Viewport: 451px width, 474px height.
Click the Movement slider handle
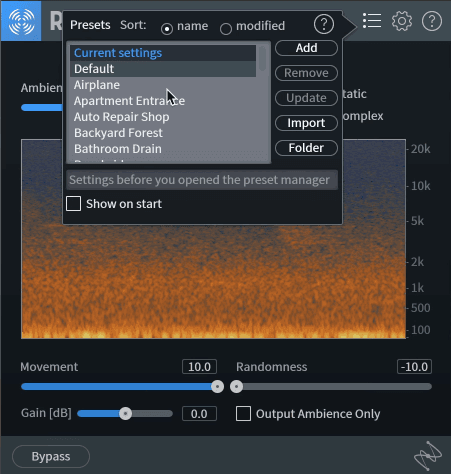(x=218, y=387)
